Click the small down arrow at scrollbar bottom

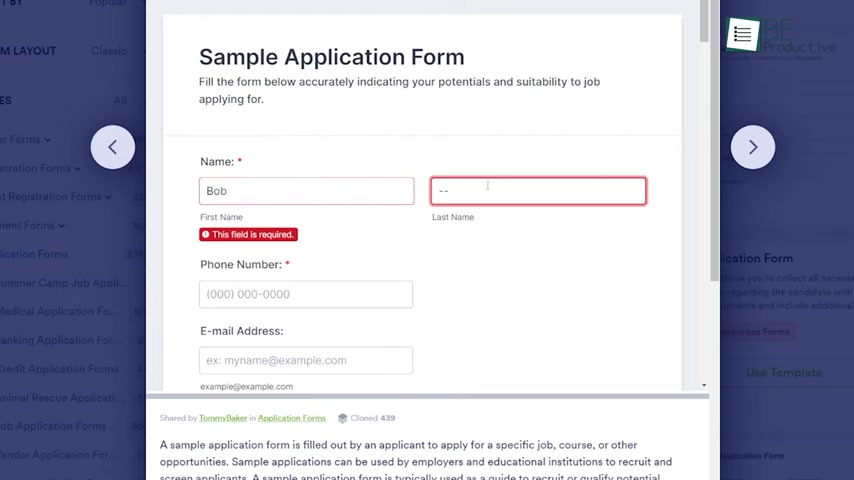coord(704,385)
